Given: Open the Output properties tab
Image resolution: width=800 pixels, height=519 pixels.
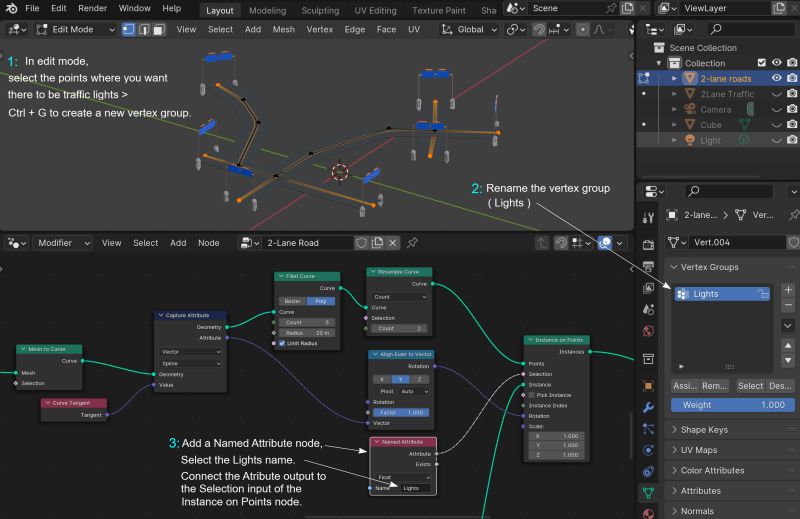Looking at the screenshot, I should (x=648, y=266).
